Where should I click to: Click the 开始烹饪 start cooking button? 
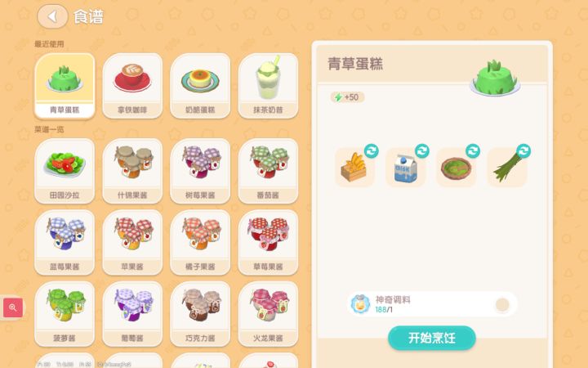432,338
